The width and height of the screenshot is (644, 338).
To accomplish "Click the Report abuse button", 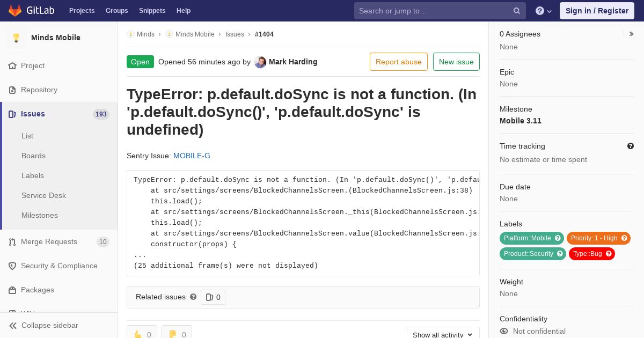I will [x=399, y=62].
